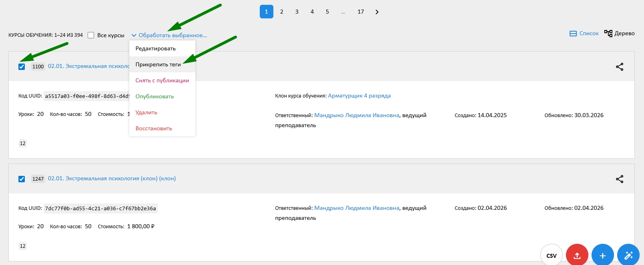Viewport: 644px width, 265px height.
Task: Open course 02.01. Экстремальная психология (клон) (клон)
Action: coord(112,178)
